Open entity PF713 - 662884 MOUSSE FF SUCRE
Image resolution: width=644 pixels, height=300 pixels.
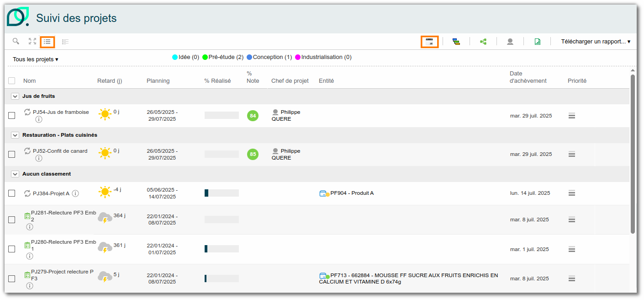coord(409,279)
